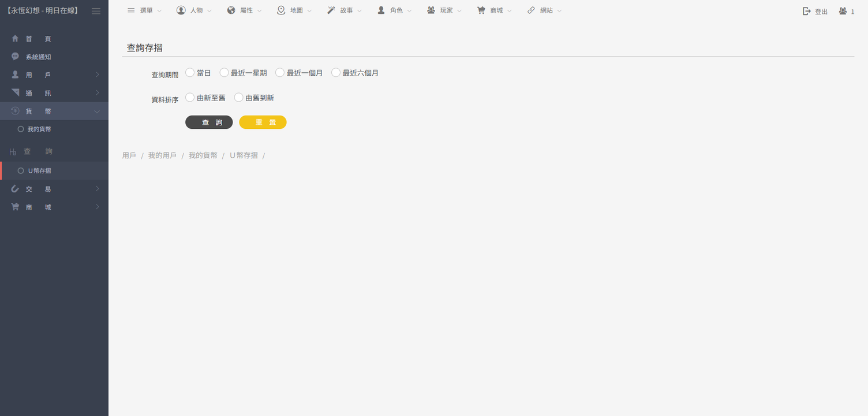868x416 pixels.
Task: Collapse the 貨幣 sidebar section
Action: (x=54, y=111)
